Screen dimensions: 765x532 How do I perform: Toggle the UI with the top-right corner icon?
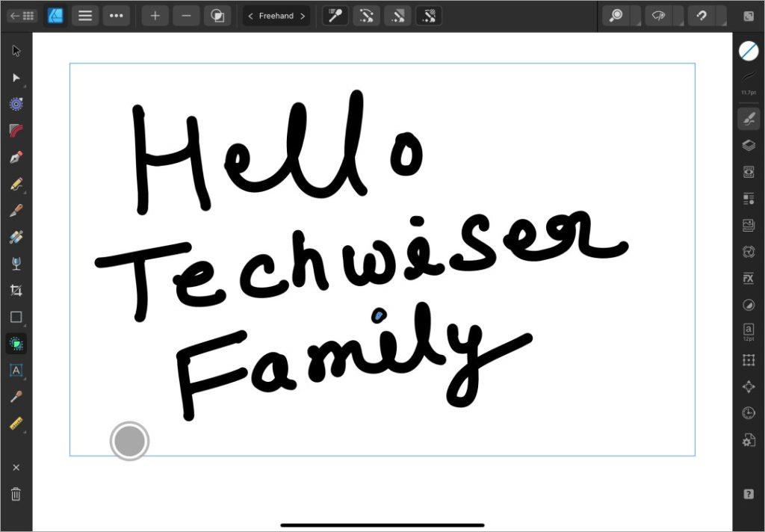pos(749,16)
